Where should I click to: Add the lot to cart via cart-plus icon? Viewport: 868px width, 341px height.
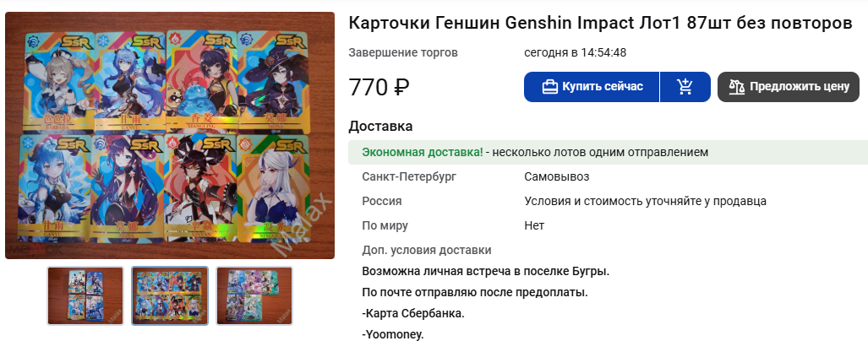(x=685, y=87)
